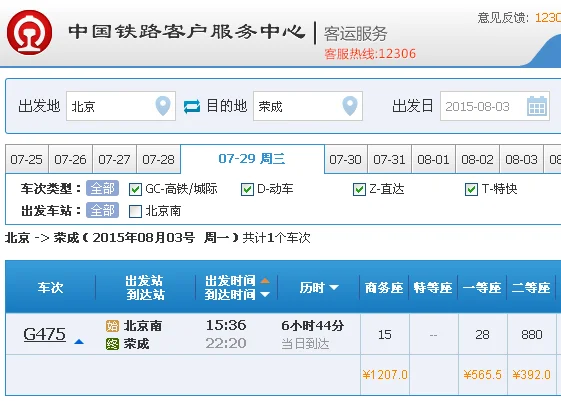Click the 商务座 price ¥1207.0
Screen dimensions: 561x402
(385, 375)
